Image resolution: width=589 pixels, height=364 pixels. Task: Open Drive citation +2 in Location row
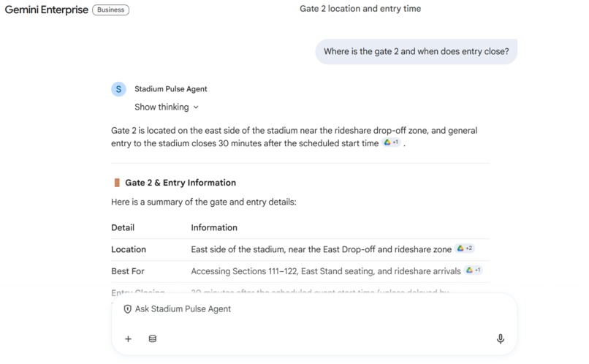[465, 249]
